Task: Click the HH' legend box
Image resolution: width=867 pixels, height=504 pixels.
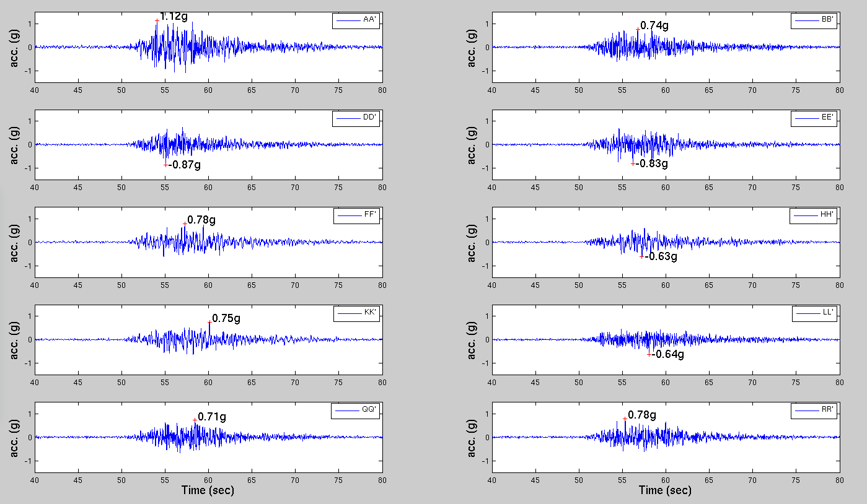Action: 814,216
